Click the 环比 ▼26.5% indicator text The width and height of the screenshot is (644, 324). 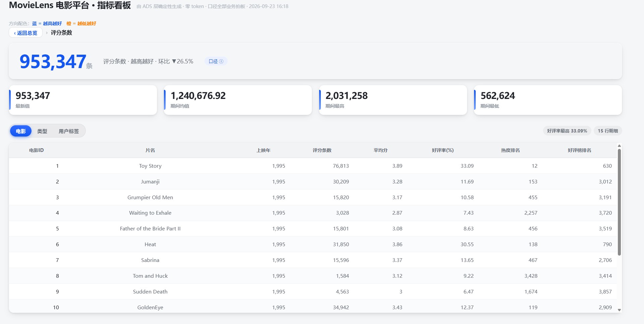[x=176, y=61]
